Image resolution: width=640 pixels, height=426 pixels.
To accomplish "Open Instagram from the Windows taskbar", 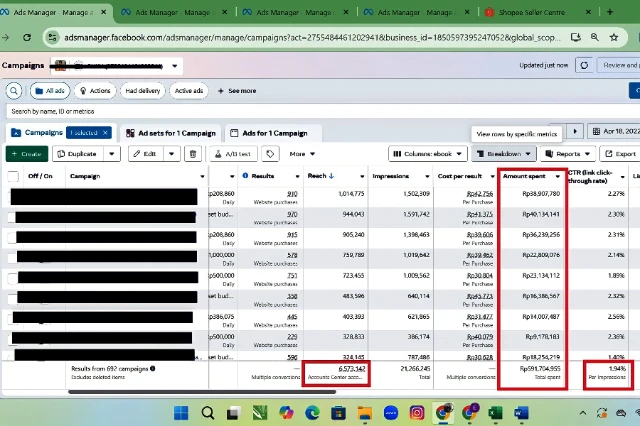I will 417,412.
